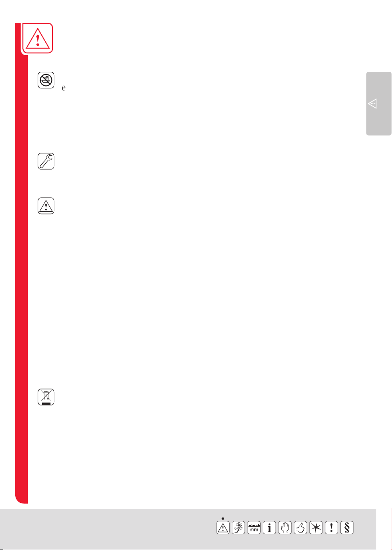This screenshot has height=550, width=392.
Task: Open the wrench maintenance icon
Action: pos(46,161)
